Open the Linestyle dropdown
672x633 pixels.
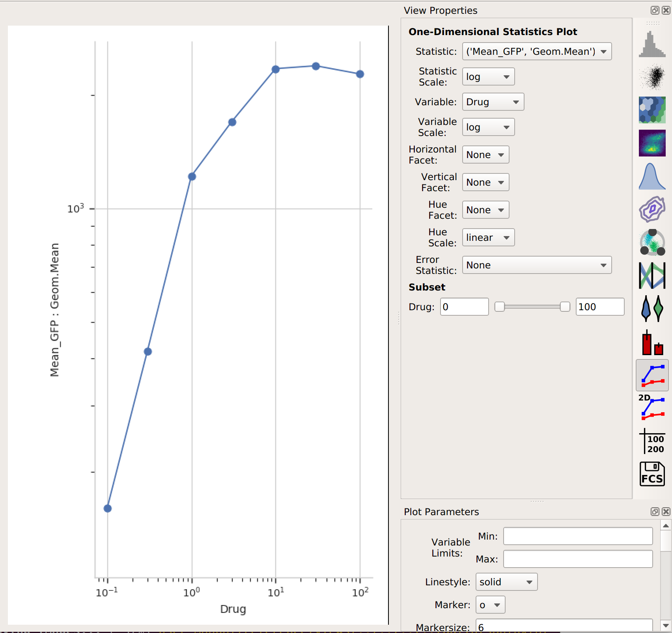[506, 582]
